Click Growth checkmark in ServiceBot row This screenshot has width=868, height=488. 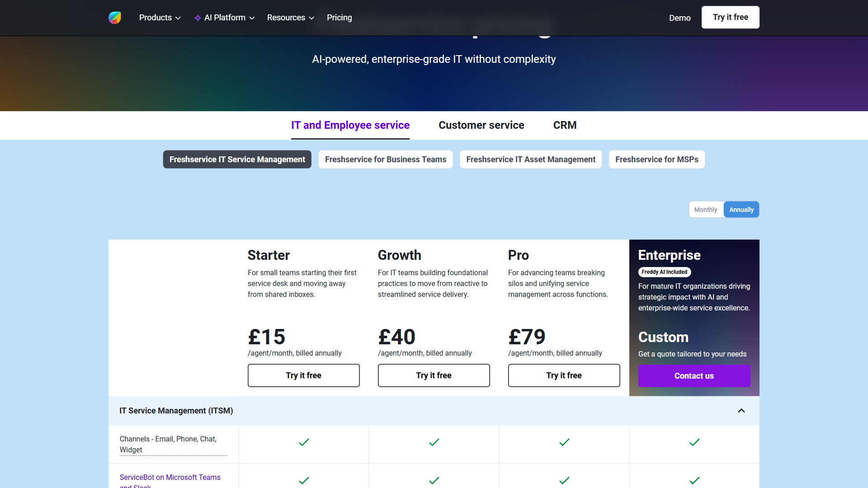(x=434, y=480)
